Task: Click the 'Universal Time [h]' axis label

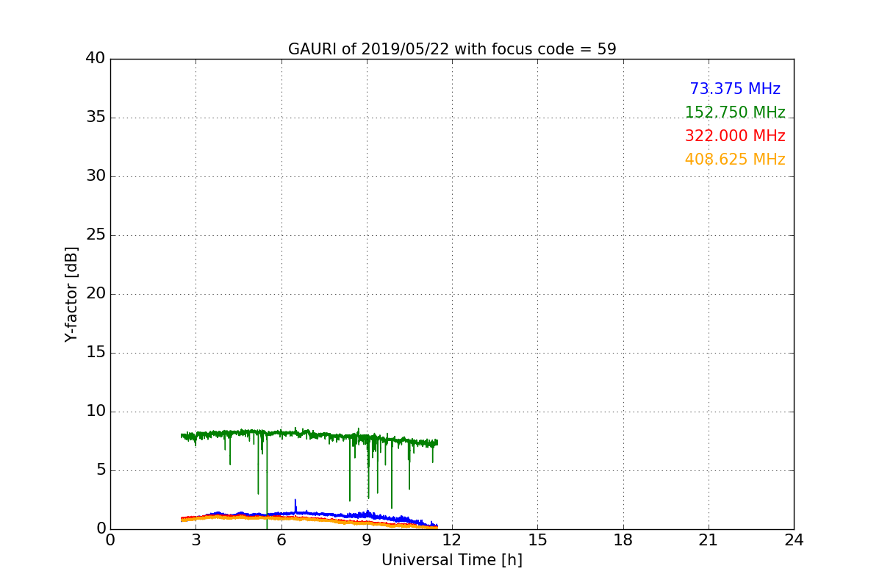Action: 452,560
